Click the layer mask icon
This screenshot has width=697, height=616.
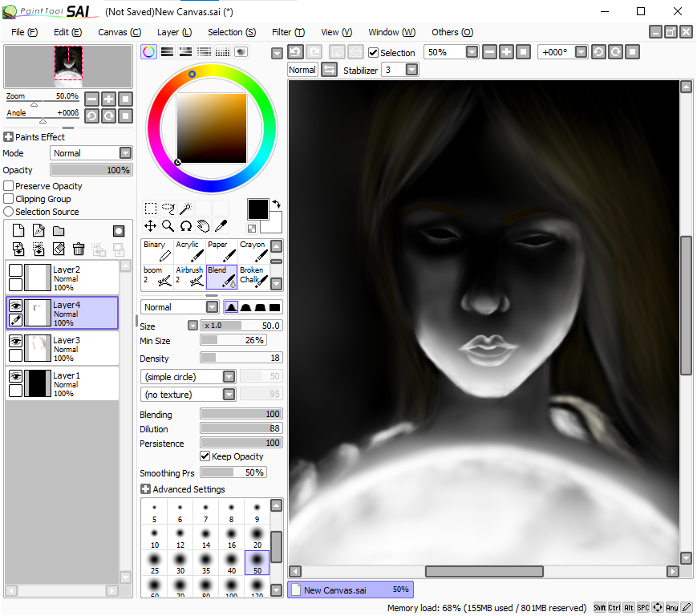119,231
